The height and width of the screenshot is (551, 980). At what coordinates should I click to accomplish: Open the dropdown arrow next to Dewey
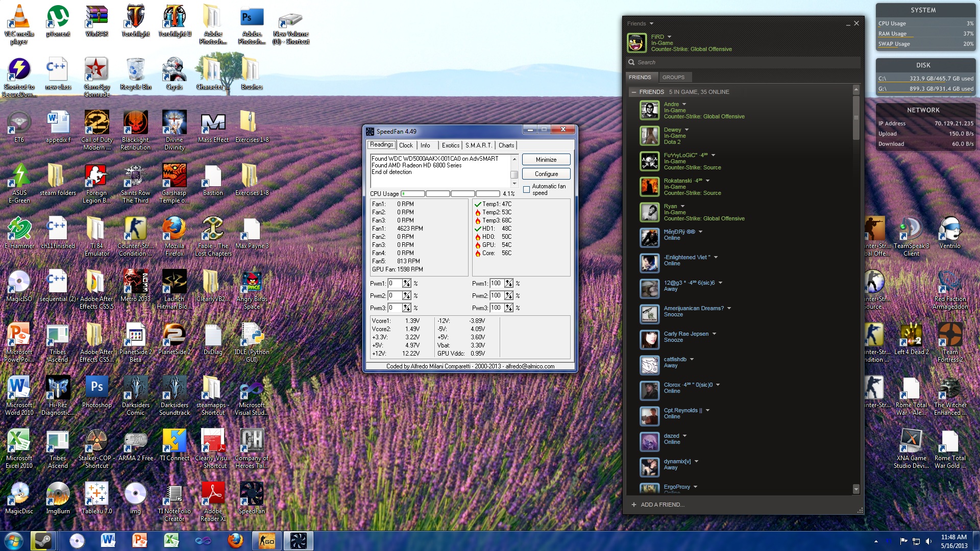[x=687, y=130]
